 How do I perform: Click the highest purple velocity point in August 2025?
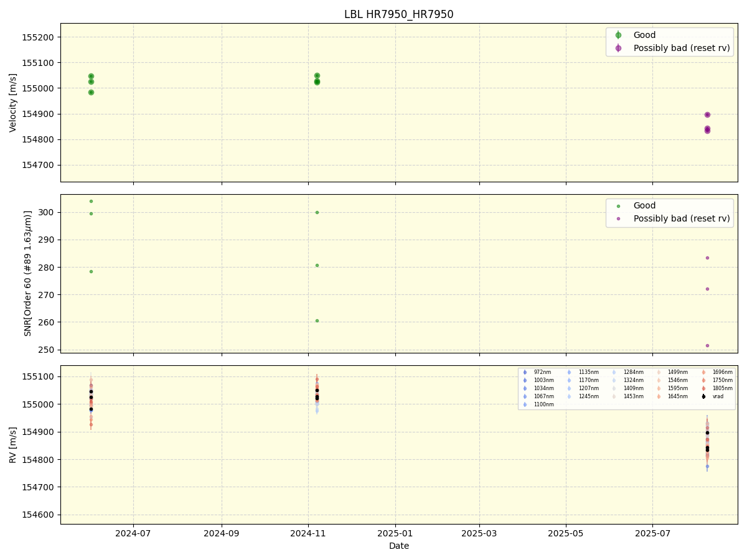pyautogui.click(x=707, y=114)
